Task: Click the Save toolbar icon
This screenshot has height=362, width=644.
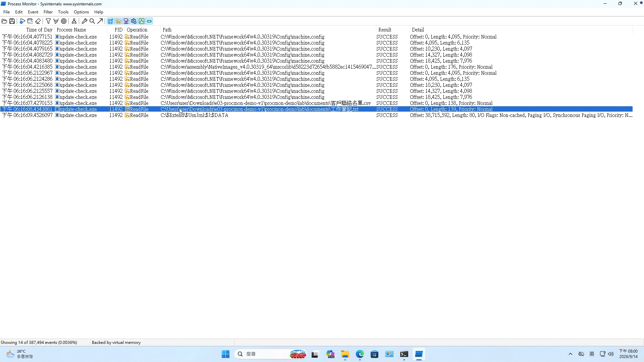Action: [x=12, y=21]
